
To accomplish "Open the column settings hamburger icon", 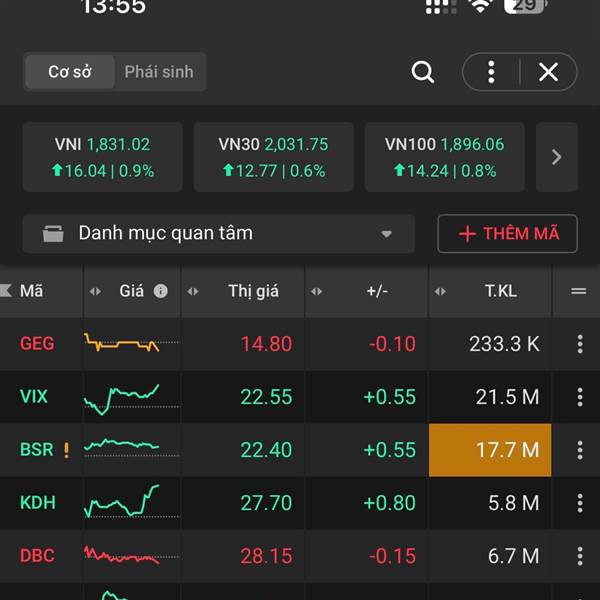I will 578,291.
